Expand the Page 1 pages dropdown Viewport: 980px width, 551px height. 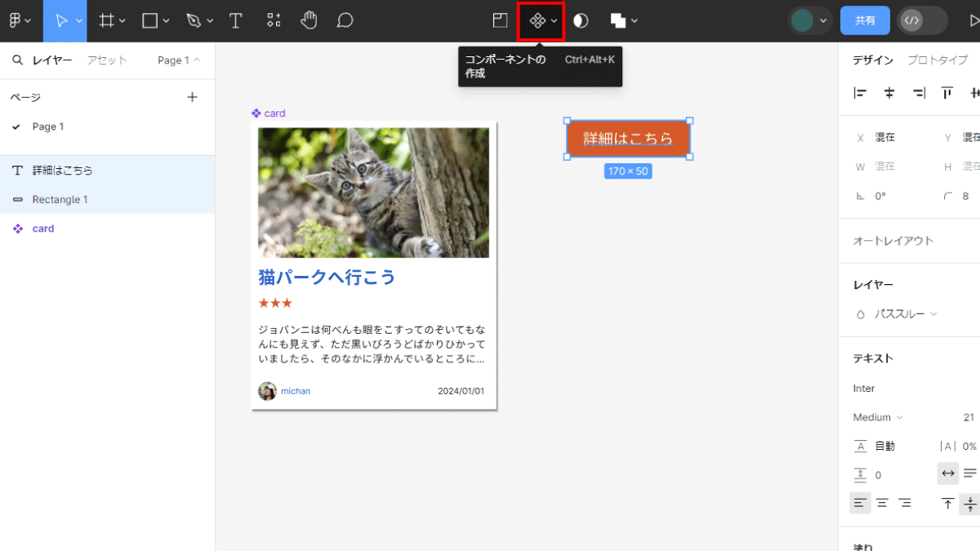pos(179,60)
